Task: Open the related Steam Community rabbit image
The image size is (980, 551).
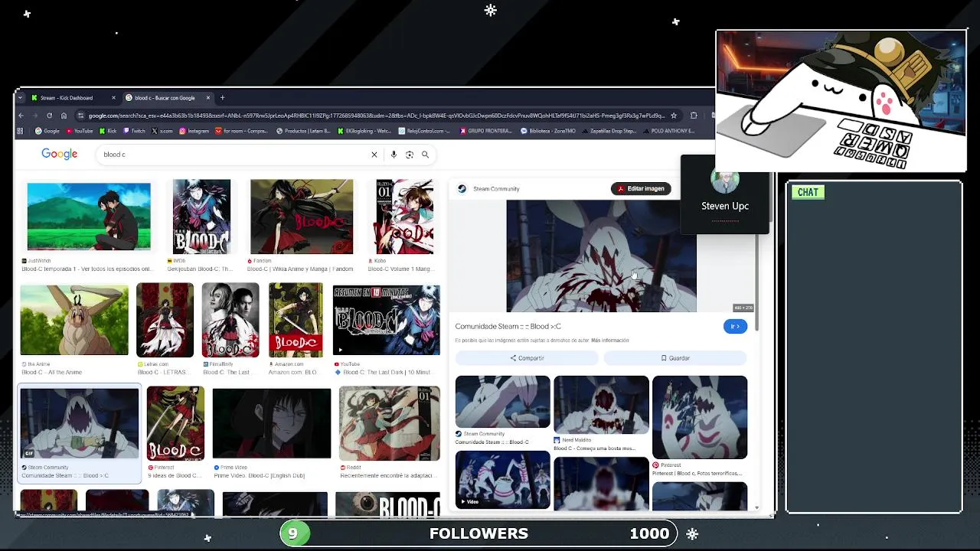Action: 502,402
